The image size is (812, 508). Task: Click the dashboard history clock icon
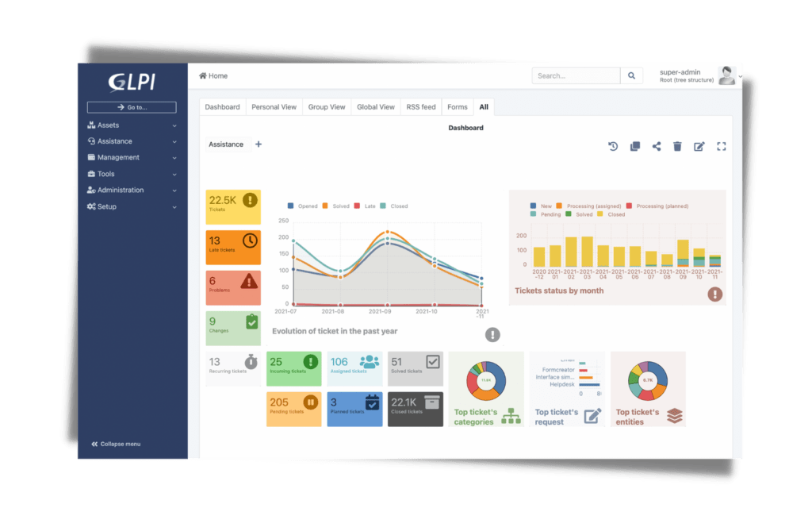[x=613, y=146]
